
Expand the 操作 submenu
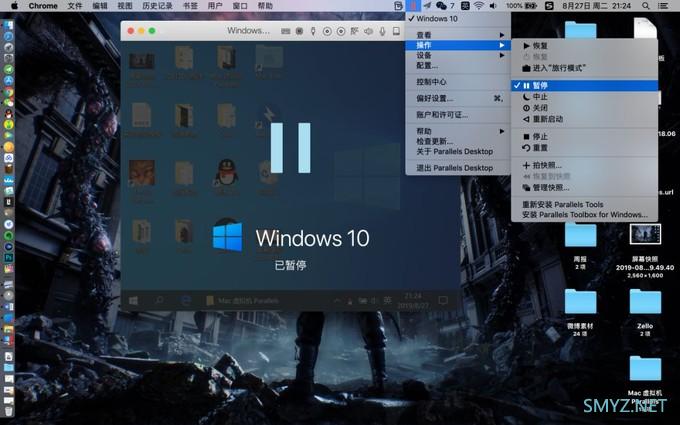[x=458, y=45]
